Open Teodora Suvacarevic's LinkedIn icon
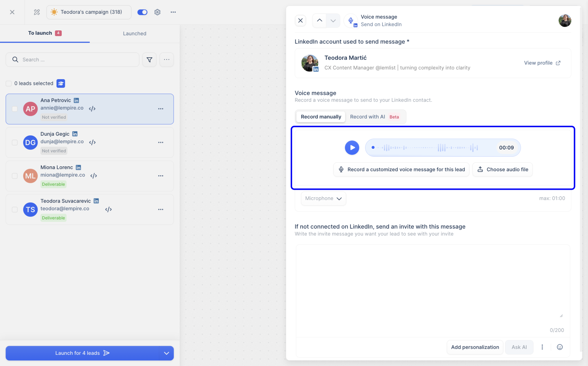This screenshot has height=366, width=588. pyautogui.click(x=96, y=201)
